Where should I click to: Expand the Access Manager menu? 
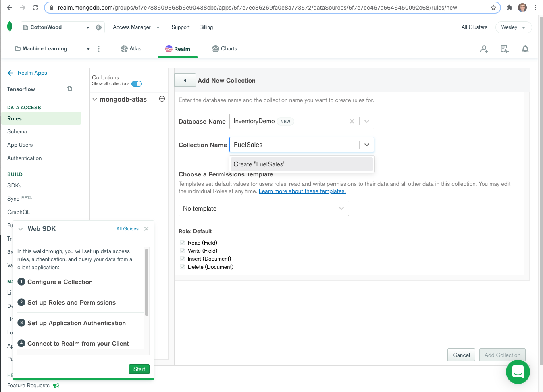tap(136, 27)
